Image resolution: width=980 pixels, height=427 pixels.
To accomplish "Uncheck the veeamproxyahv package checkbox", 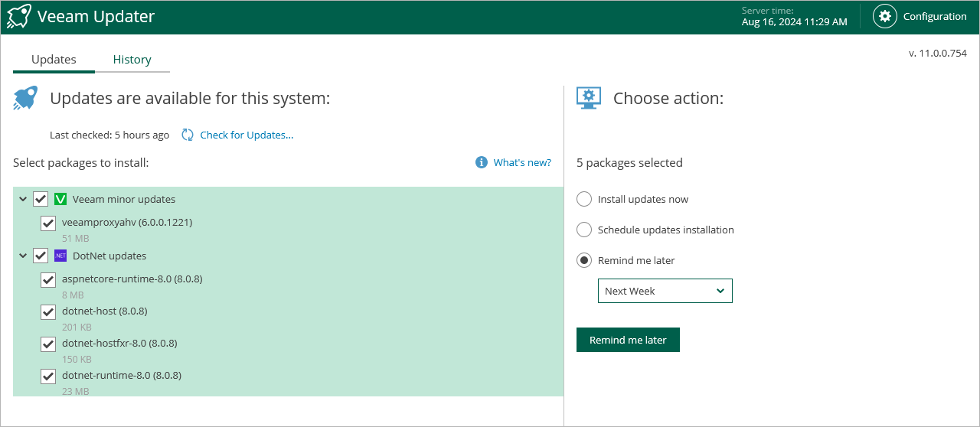I will (48, 223).
